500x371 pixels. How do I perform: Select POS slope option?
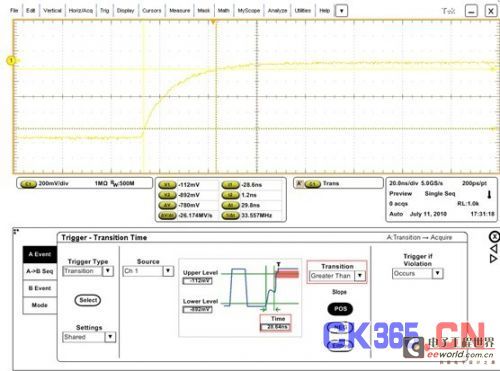pos(340,309)
